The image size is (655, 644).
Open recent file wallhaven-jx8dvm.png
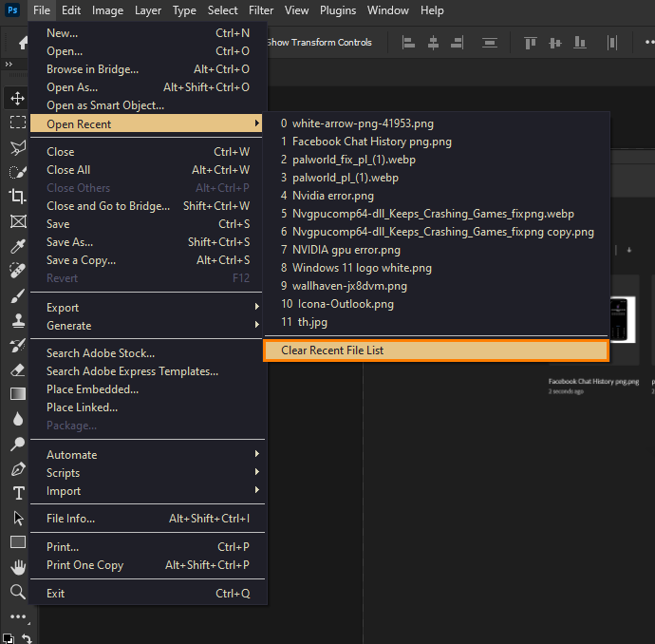tap(436, 286)
